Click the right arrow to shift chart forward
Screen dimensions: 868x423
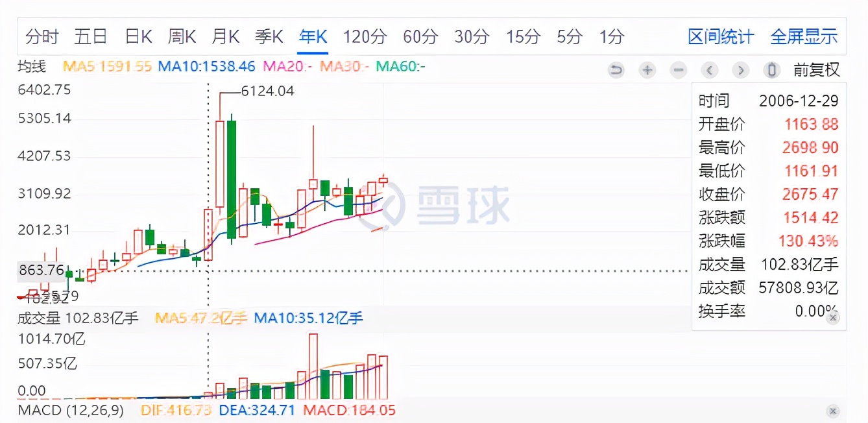pyautogui.click(x=740, y=69)
